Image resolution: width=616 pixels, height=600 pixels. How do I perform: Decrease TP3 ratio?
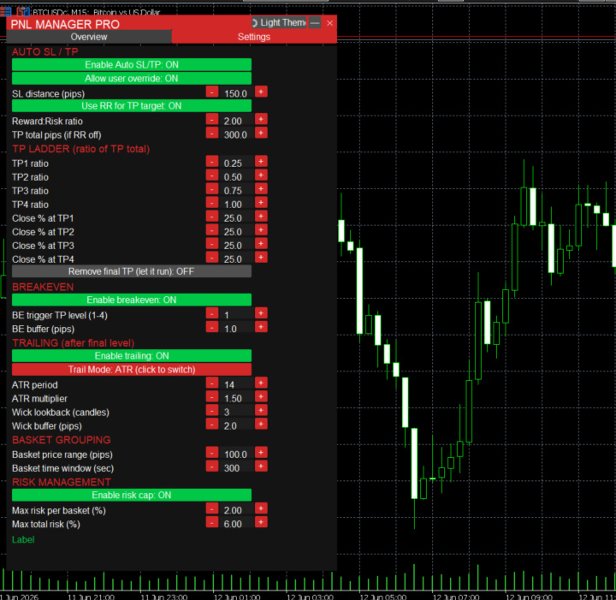click(212, 189)
